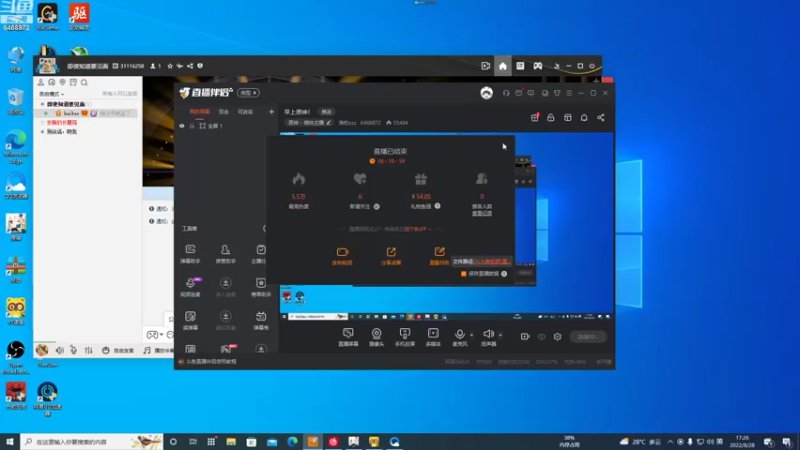800x450 pixels.
Task: Toggle preview eye icon in bottom bar
Action: 541,337
